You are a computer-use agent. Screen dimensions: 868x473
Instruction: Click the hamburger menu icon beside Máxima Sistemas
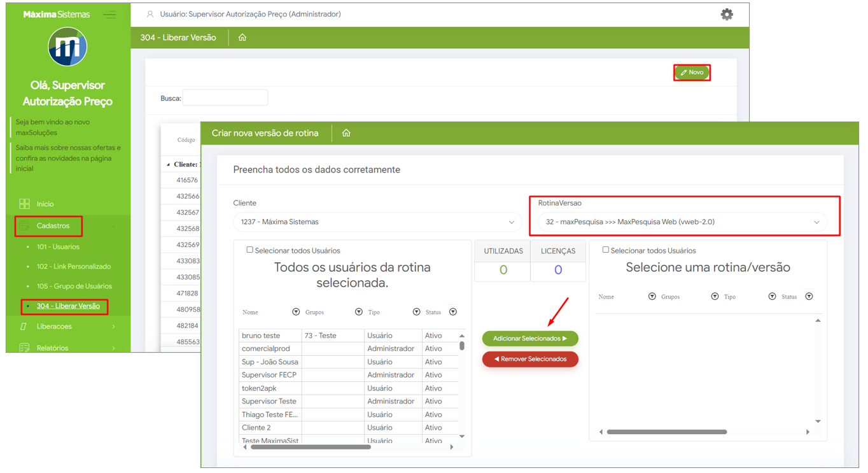click(109, 15)
